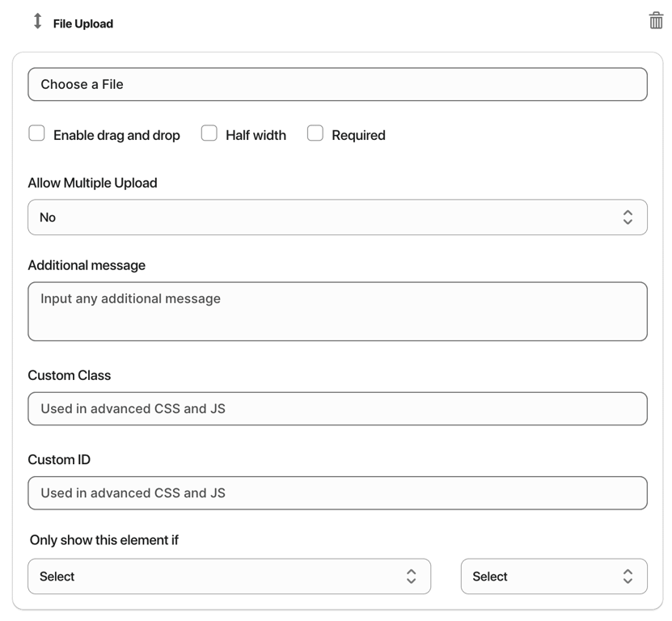Click the chevron on the No dropdown
Screen dimensions: 672x621
click(628, 218)
